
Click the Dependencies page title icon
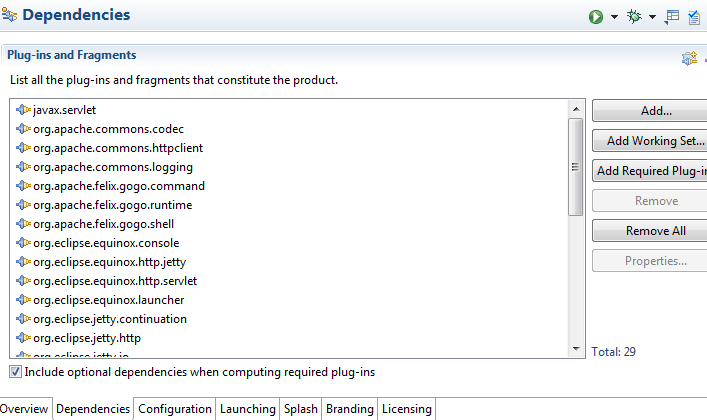click(x=9, y=16)
